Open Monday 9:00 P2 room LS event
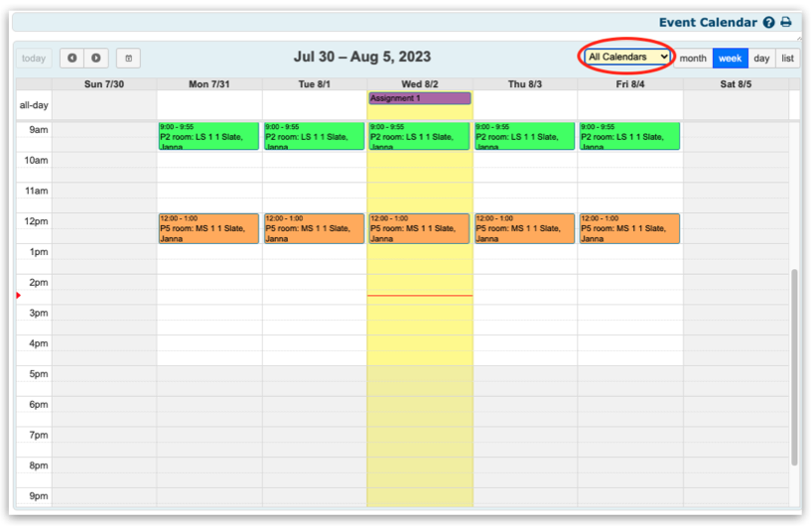This screenshot has height=529, width=812. tap(208, 136)
